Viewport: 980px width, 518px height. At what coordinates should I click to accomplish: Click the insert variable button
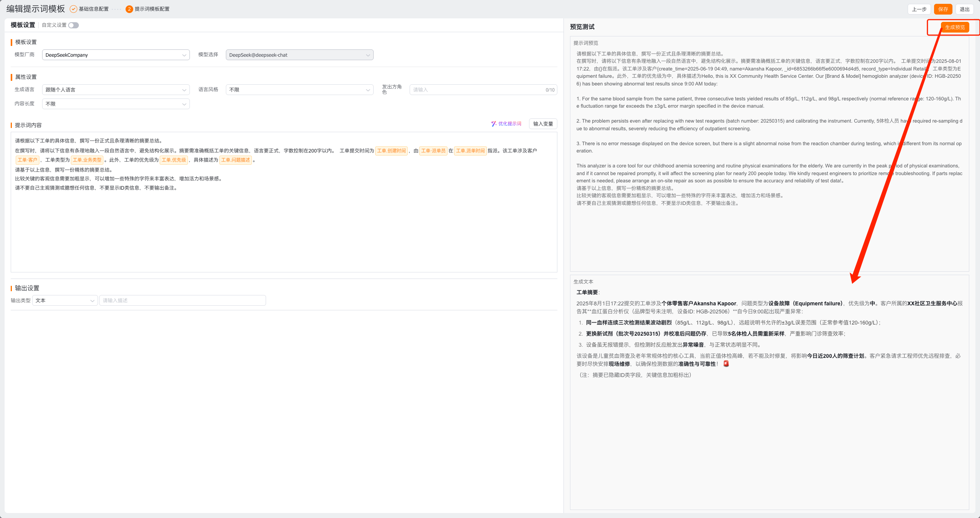click(x=542, y=124)
